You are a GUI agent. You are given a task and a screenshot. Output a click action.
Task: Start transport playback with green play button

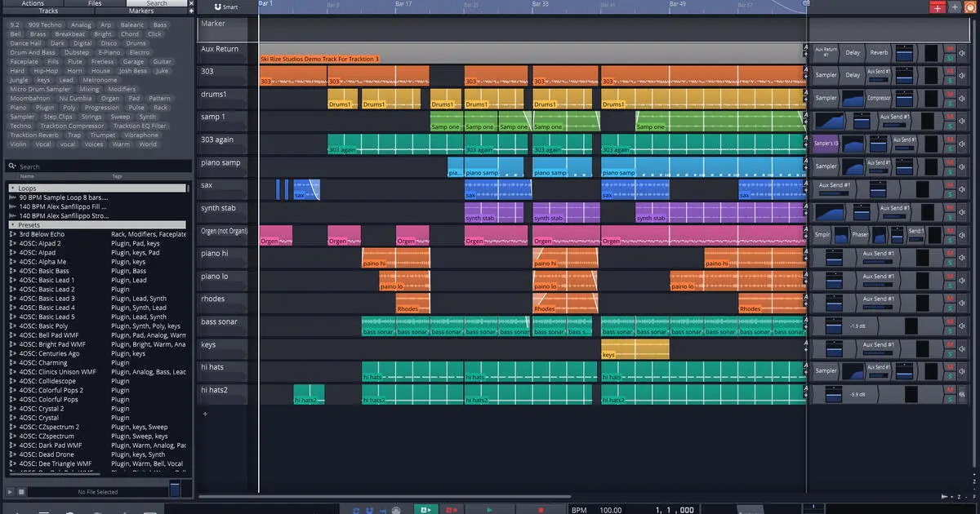[x=489, y=509]
